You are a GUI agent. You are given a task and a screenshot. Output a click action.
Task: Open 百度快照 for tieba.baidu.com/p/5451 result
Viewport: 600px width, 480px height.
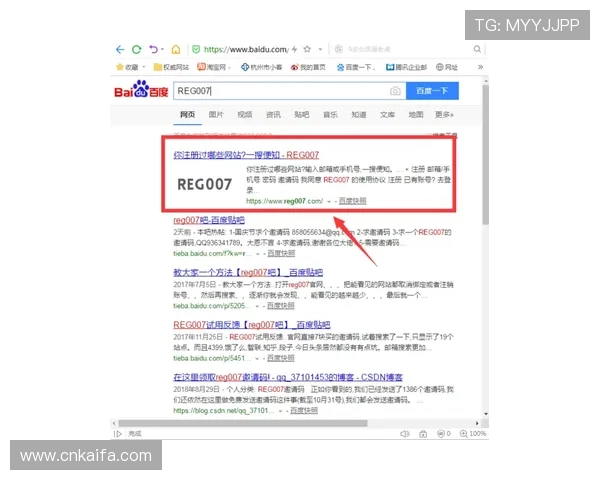(280, 358)
